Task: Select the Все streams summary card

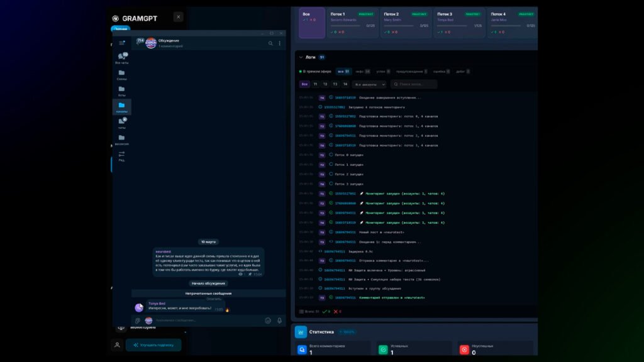Action: pyautogui.click(x=312, y=23)
